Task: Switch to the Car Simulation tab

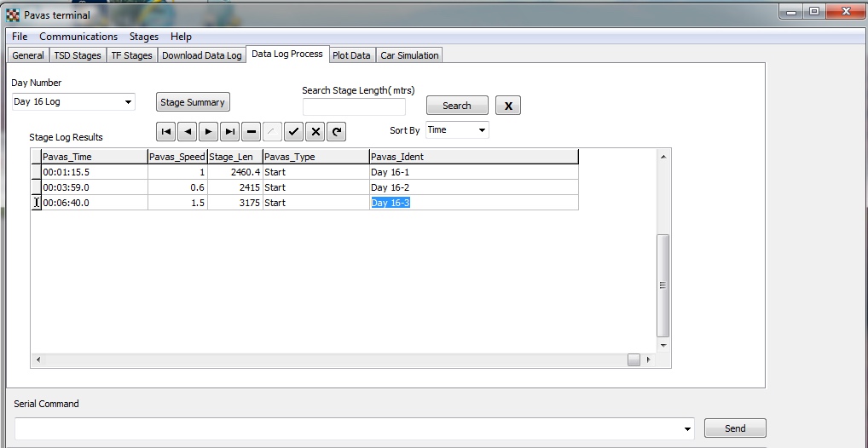Action: point(409,55)
